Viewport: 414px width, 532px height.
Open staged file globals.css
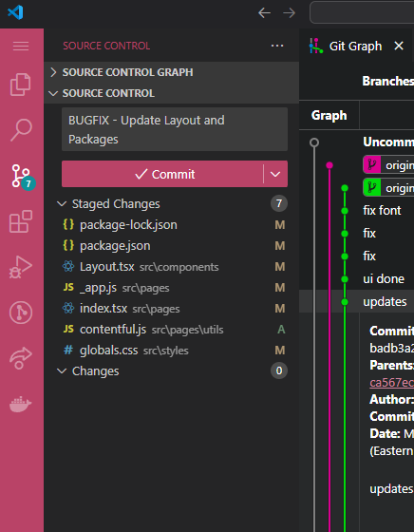[x=172, y=351]
